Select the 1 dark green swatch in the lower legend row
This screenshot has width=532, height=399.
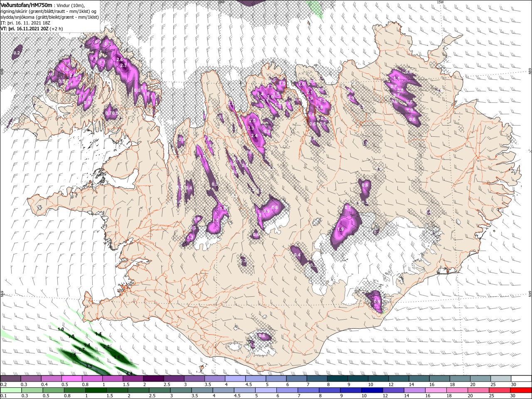click(x=96, y=390)
